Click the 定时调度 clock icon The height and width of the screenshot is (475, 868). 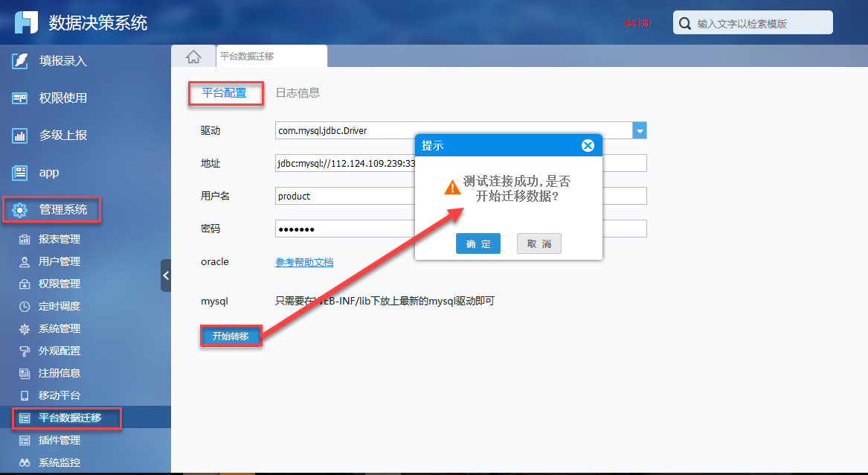coord(25,307)
